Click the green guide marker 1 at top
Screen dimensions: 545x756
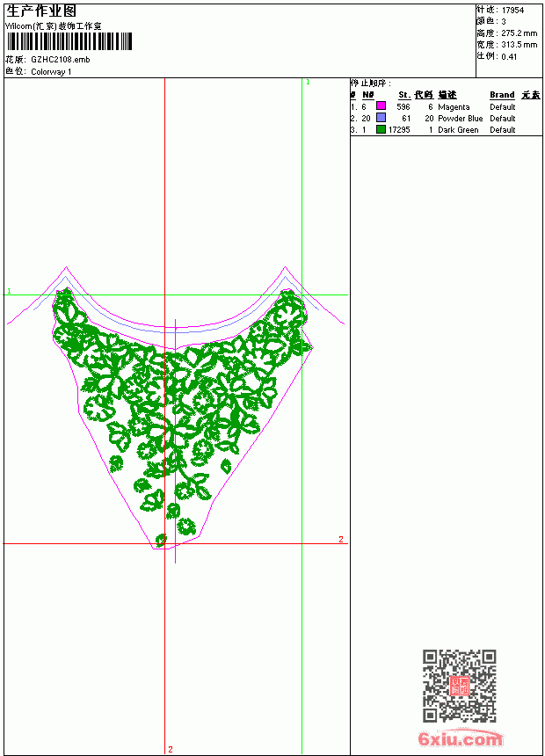pos(308,83)
